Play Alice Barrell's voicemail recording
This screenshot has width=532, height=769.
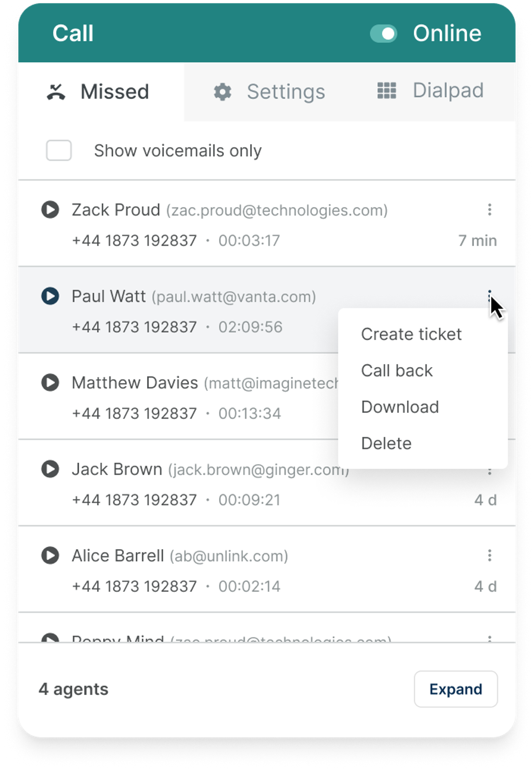tap(50, 556)
